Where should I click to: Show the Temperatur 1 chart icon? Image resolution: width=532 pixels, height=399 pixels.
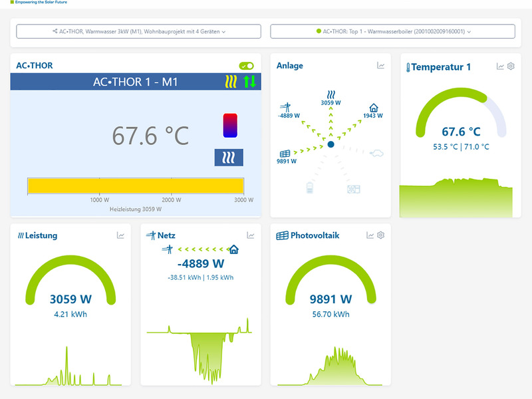click(500, 66)
